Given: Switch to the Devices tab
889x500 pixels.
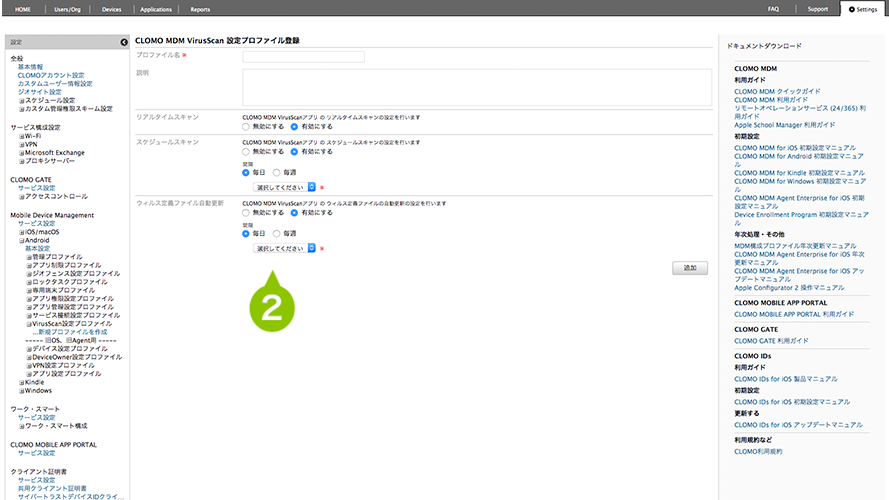Looking at the screenshot, I should 112,9.
